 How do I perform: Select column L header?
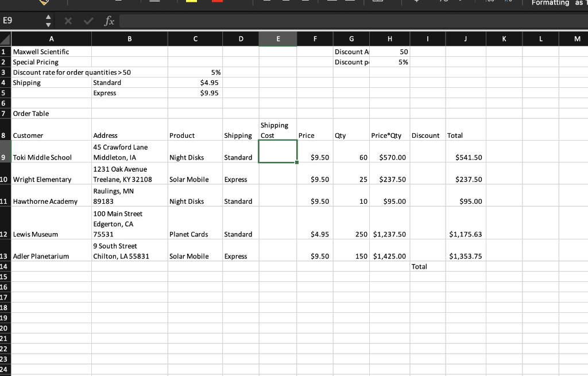(x=540, y=38)
